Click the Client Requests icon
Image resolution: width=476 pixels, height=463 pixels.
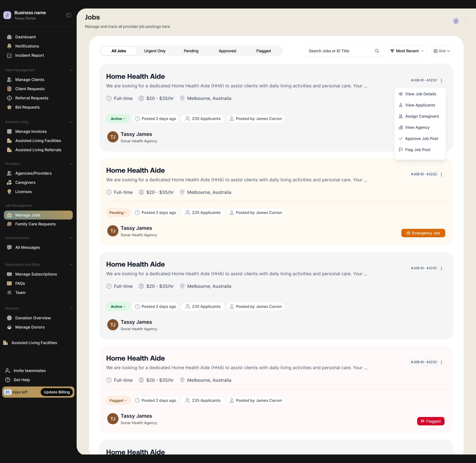coord(9,89)
